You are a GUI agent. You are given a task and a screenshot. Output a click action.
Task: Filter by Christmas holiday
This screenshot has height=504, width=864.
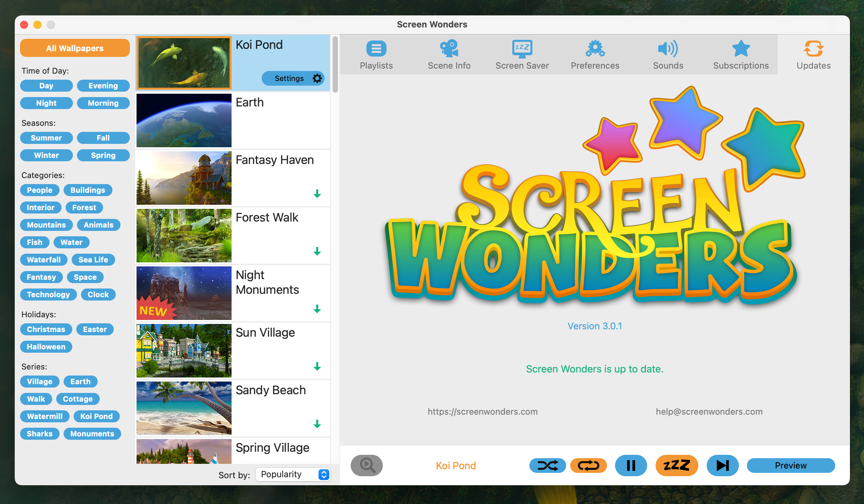[x=46, y=329]
